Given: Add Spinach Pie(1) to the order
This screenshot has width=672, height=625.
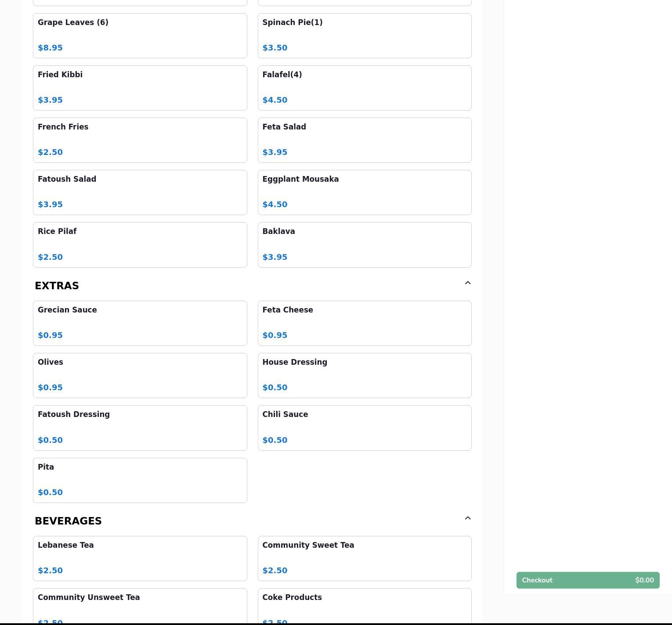Looking at the screenshot, I should [364, 36].
